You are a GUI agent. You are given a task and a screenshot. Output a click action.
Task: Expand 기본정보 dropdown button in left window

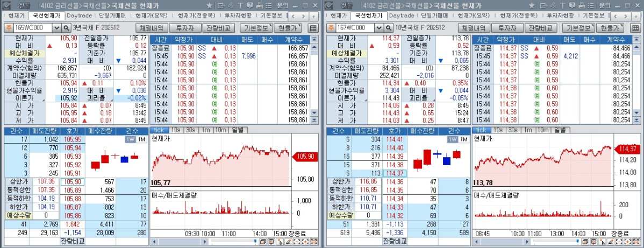click(256, 28)
